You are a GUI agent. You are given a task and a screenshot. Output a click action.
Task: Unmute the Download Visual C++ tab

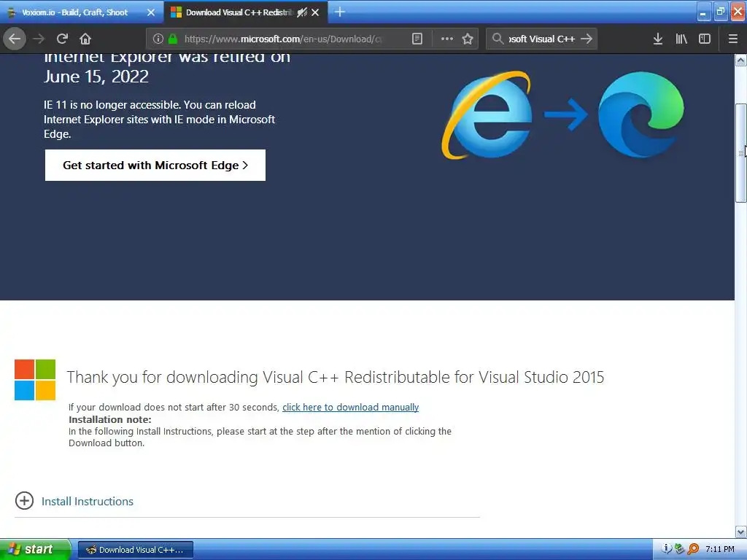[301, 12]
